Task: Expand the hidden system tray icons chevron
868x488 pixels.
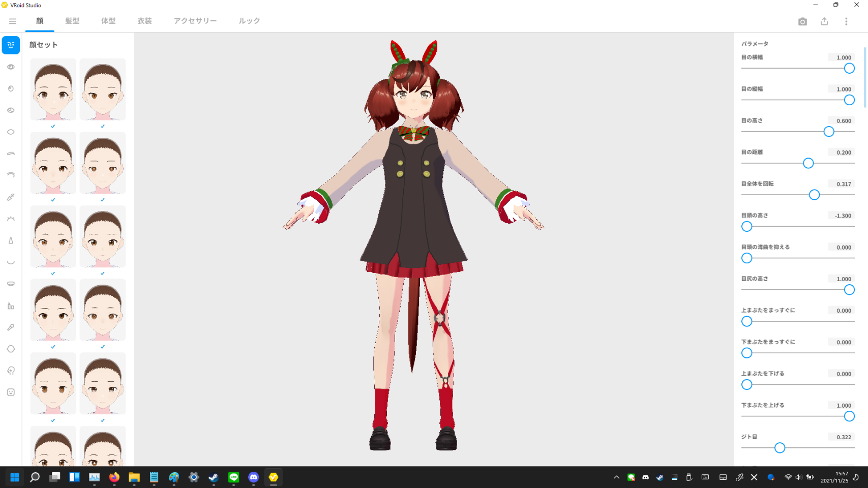Action: coord(616,477)
